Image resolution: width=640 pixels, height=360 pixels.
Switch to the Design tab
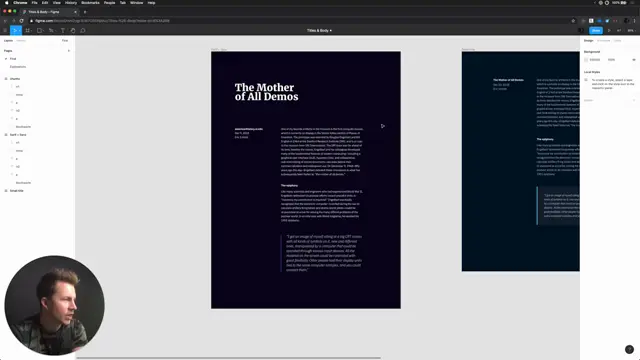click(x=588, y=40)
